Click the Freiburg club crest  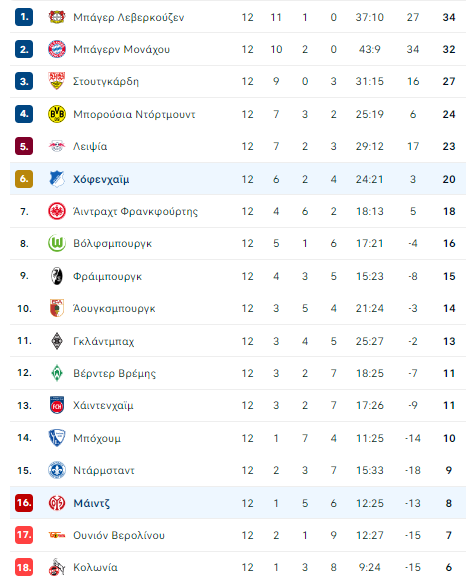tap(57, 276)
